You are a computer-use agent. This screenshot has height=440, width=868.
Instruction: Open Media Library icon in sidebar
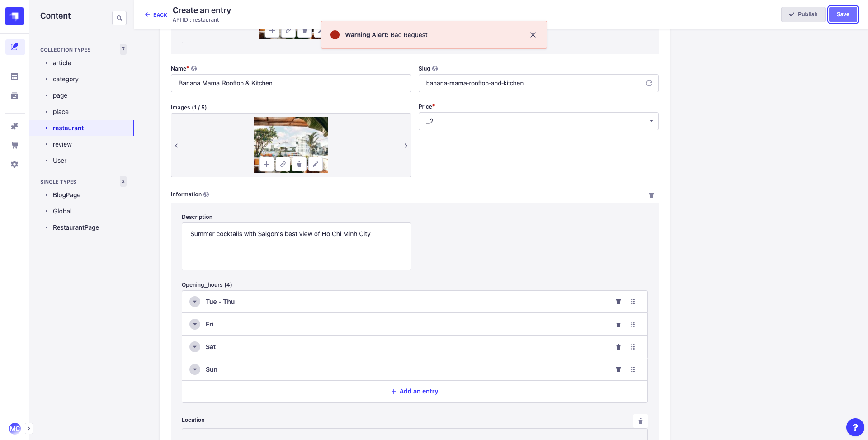point(14,96)
